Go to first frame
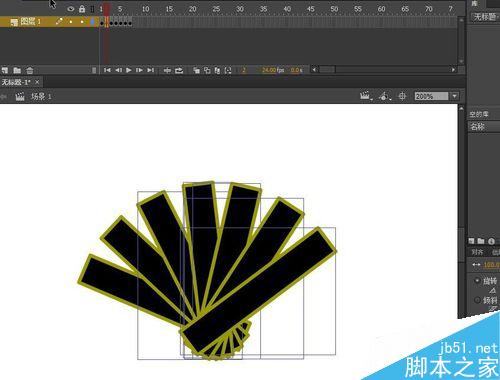Image resolution: width=500 pixels, height=380 pixels. click(107, 70)
